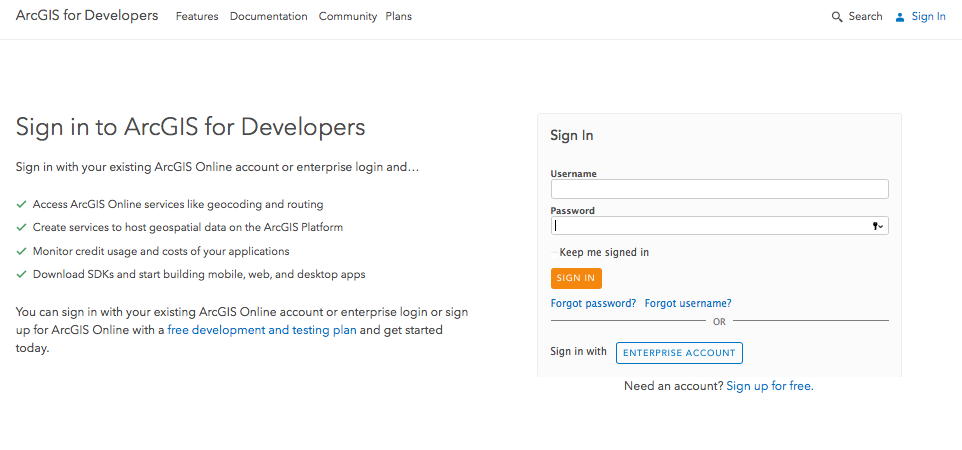
Task: Focus the Password input field
Action: [720, 226]
